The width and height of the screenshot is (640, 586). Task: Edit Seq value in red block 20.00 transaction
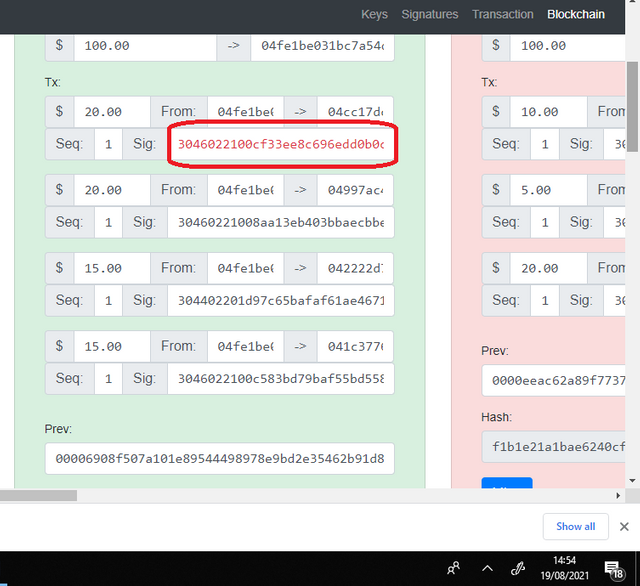tap(545, 301)
